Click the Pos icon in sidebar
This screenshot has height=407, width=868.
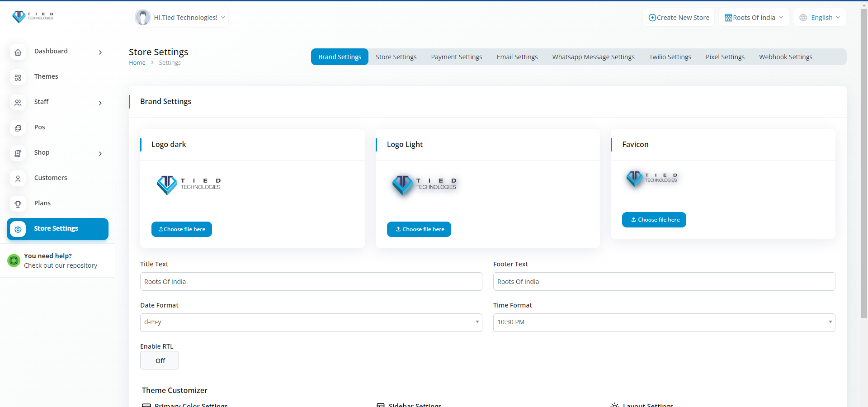[x=18, y=128]
